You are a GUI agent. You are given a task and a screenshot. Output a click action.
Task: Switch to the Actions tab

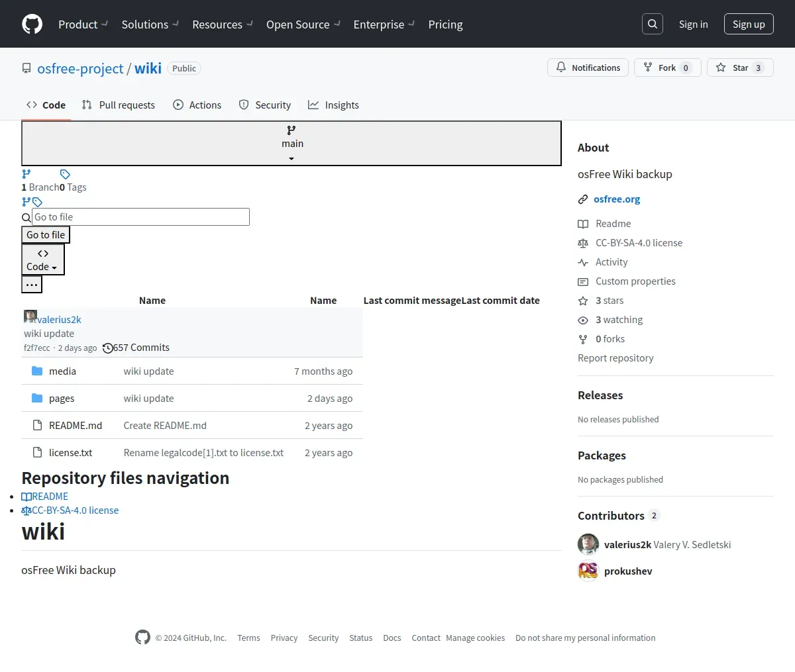[197, 105]
